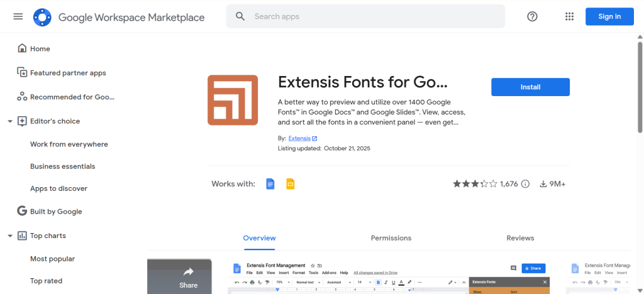Image resolution: width=644 pixels, height=294 pixels.
Task: Open Business essentials
Action: (x=62, y=166)
